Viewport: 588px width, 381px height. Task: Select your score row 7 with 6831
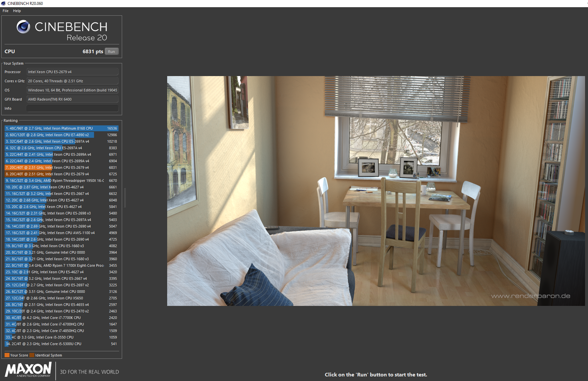[x=61, y=167]
